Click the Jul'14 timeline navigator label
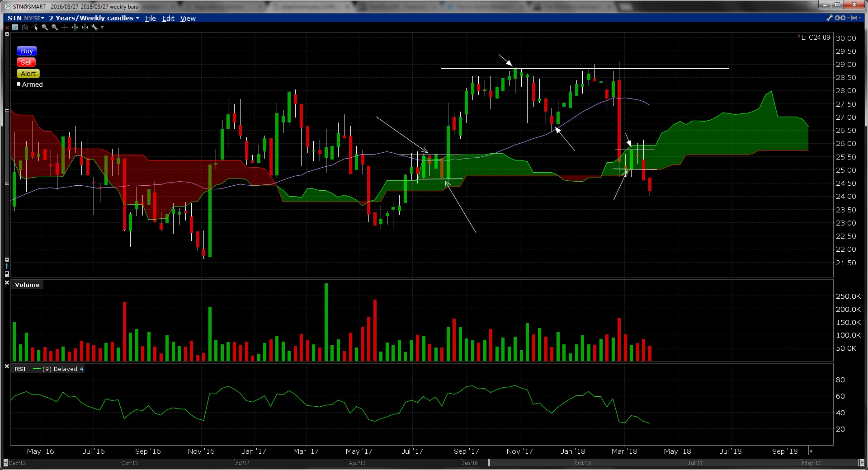The height and width of the screenshot is (470, 868). click(x=242, y=463)
